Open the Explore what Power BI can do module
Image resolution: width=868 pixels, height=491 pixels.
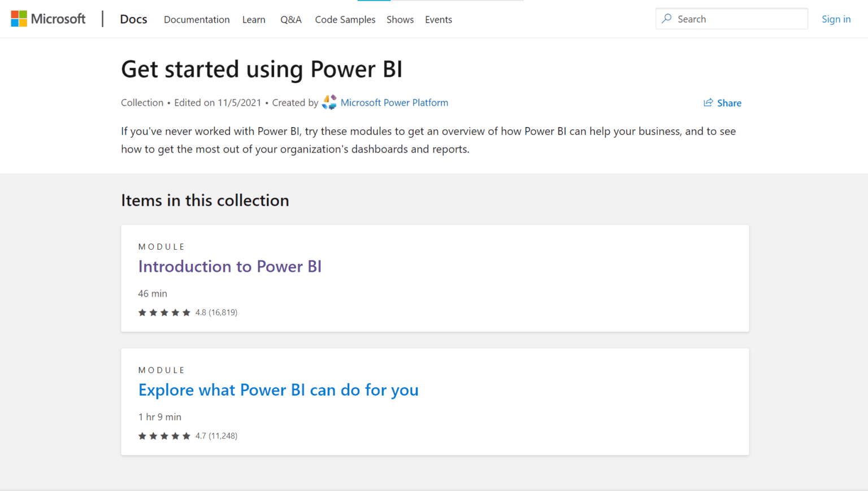point(279,390)
